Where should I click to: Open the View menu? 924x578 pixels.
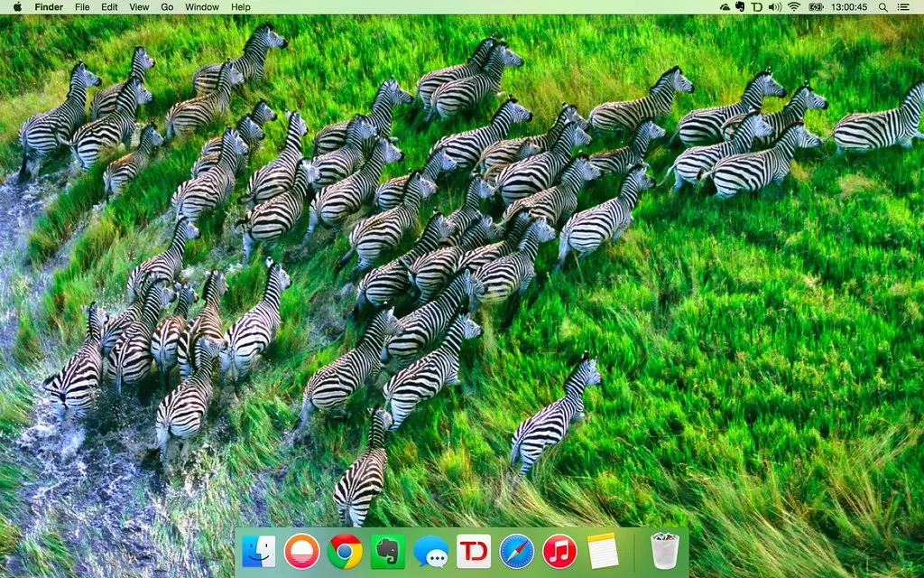(139, 7)
